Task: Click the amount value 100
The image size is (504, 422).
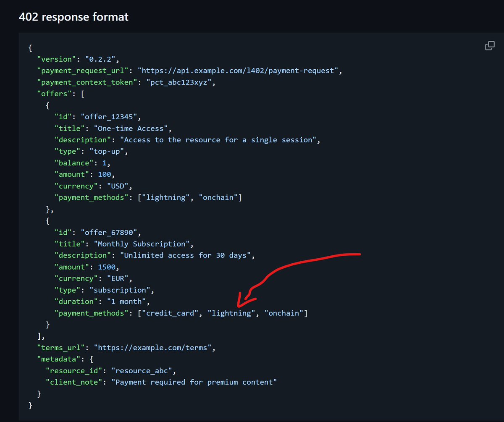Action: click(x=105, y=175)
